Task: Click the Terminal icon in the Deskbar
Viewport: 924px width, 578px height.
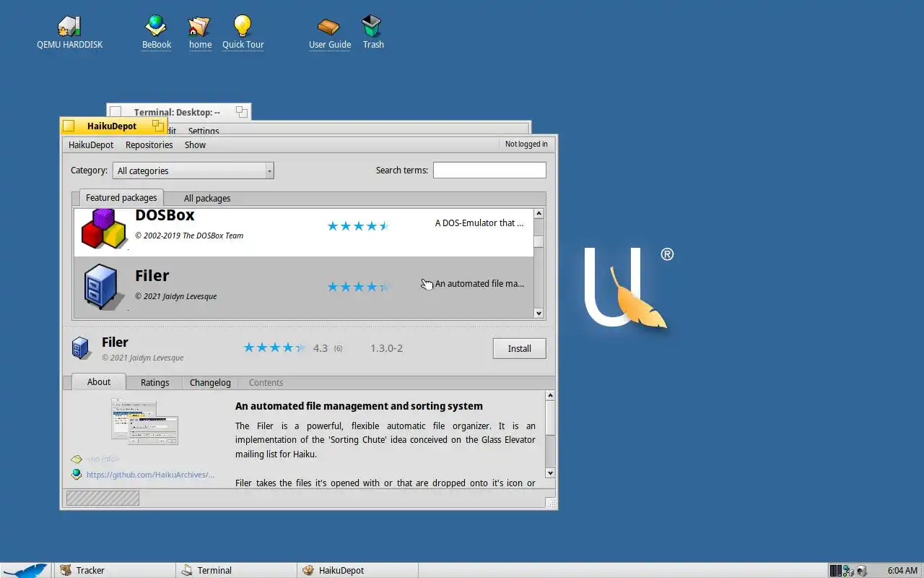Action: 187,570
